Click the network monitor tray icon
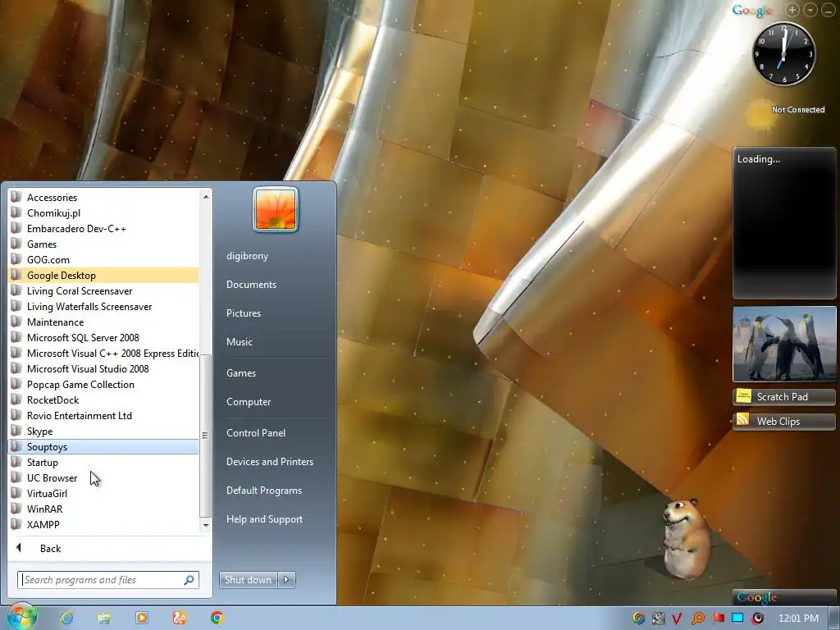This screenshot has height=630, width=840. (737, 619)
